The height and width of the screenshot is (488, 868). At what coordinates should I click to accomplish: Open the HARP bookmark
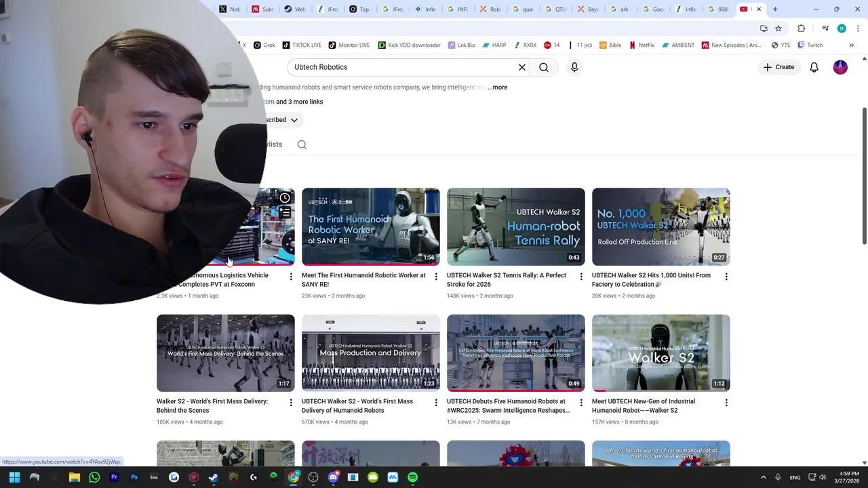[x=494, y=45]
